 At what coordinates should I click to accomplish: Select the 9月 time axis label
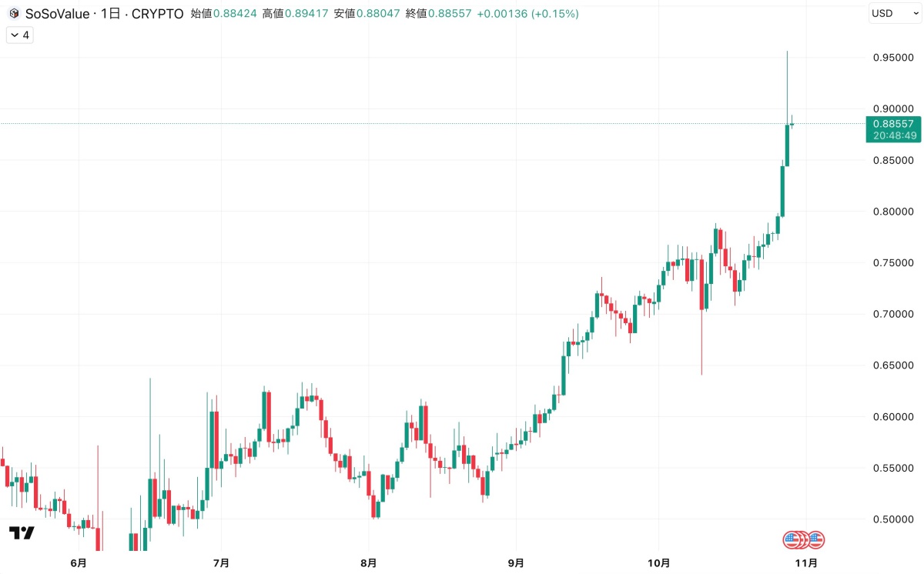pos(516,562)
